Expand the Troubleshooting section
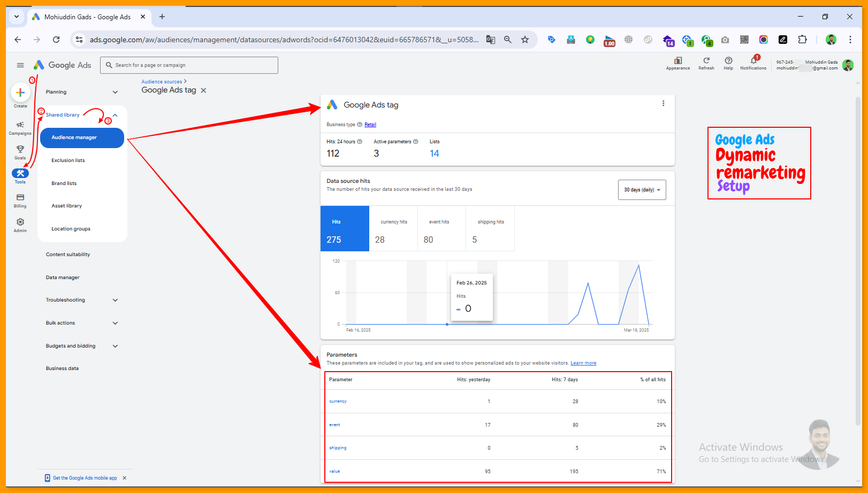 click(x=115, y=300)
